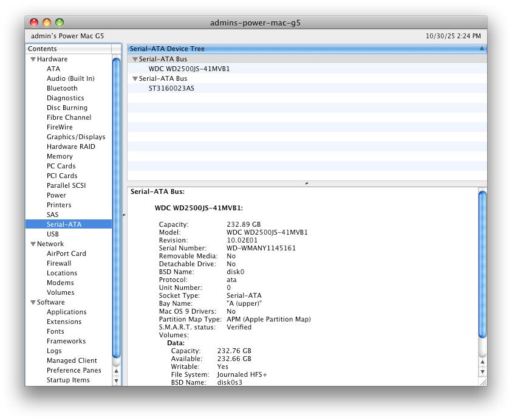
Task: Click the horizontal split pane divider handle
Action: click(x=307, y=183)
